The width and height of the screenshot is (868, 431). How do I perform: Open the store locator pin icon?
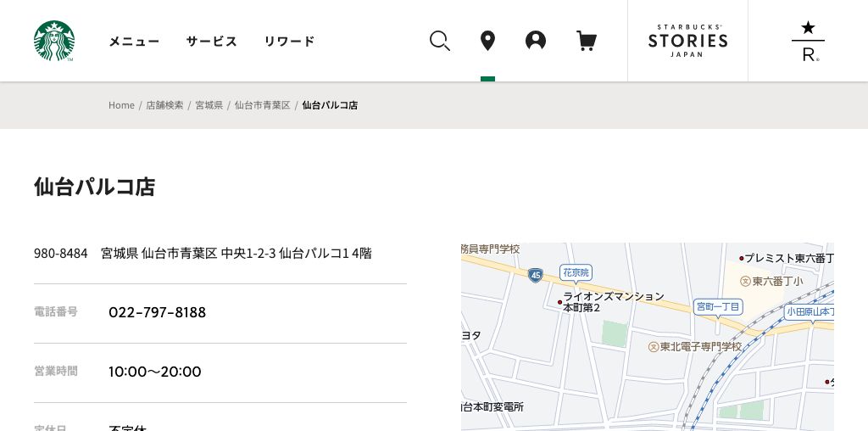pyautogui.click(x=487, y=41)
